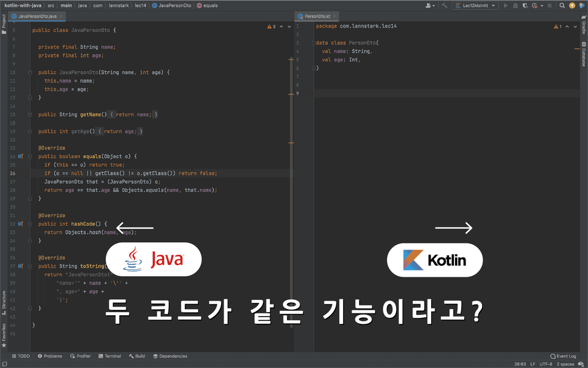Open the Lec12MainKt run configuration dropdown
Viewport: 588px width, 368px height.
475,6
